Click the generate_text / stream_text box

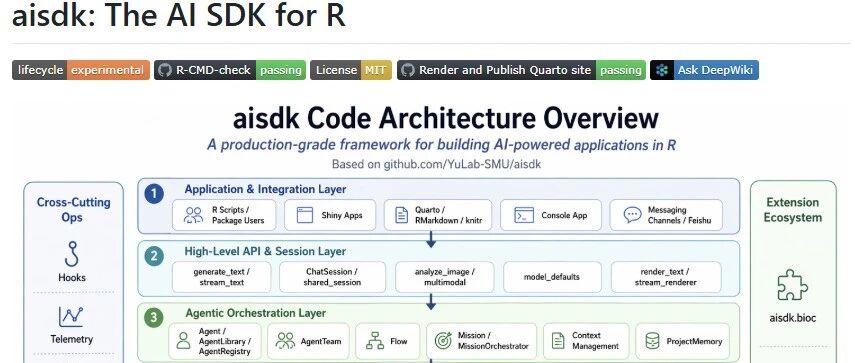(221, 277)
